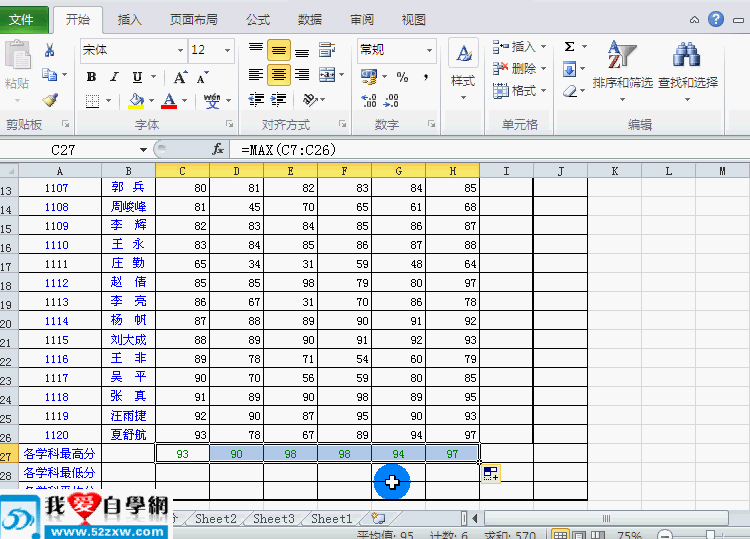Apply comma style format

point(426,77)
